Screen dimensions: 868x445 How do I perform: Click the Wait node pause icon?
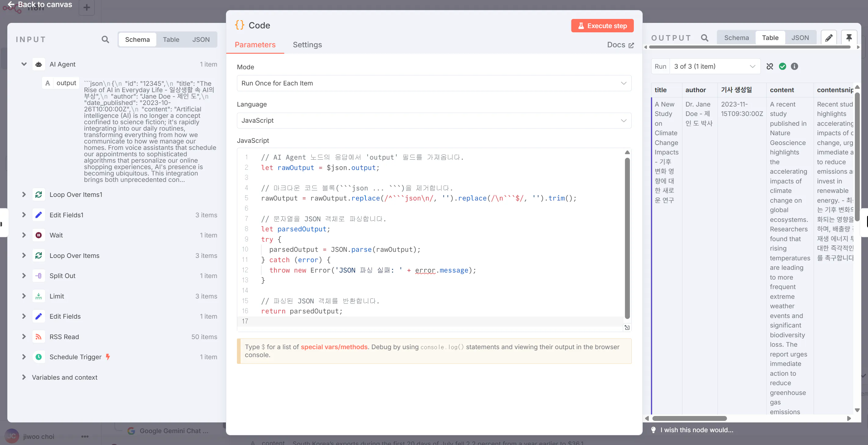39,235
